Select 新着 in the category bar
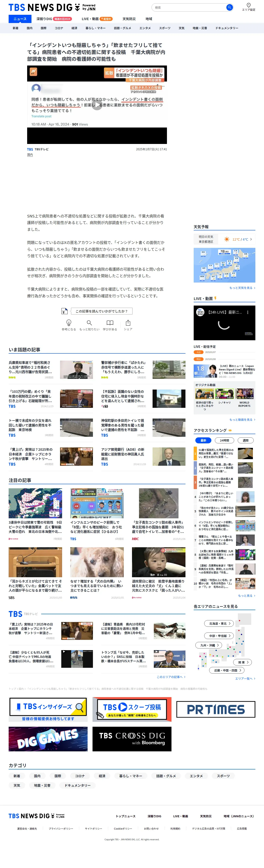The width and height of the screenshot is (264, 868). click(x=16, y=28)
